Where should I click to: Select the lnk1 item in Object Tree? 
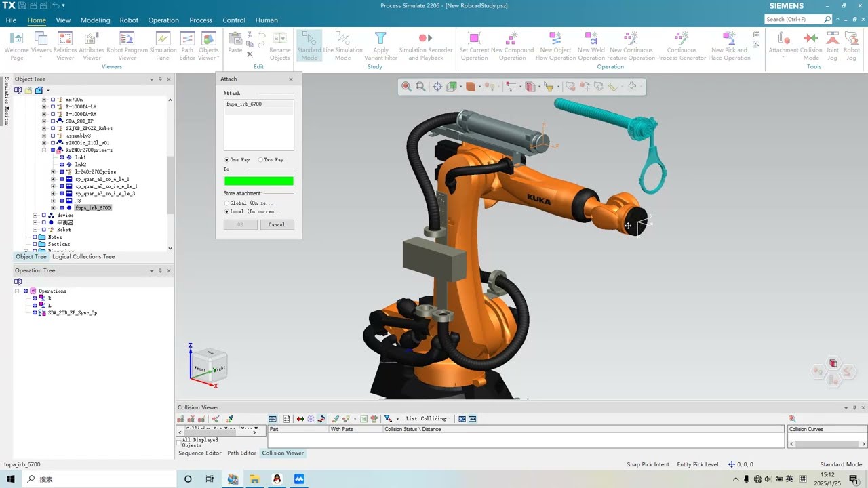tap(80, 157)
